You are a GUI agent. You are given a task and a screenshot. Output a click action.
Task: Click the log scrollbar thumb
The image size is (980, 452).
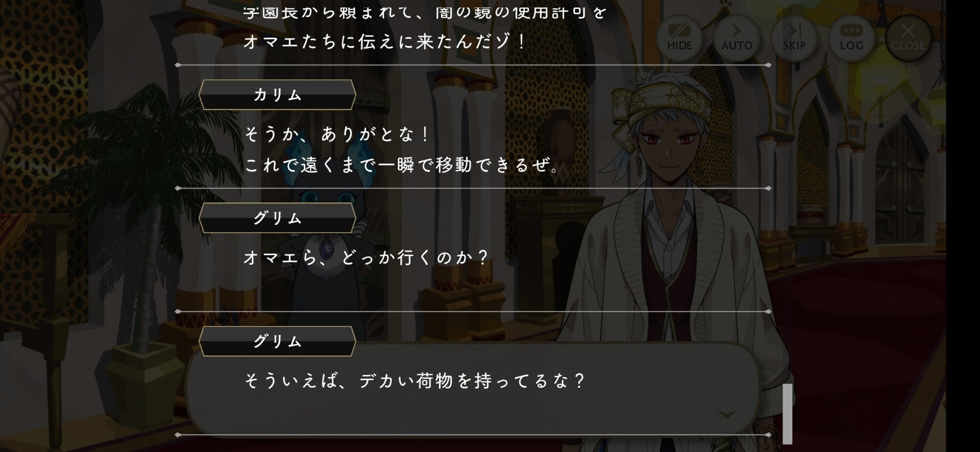tap(787, 414)
